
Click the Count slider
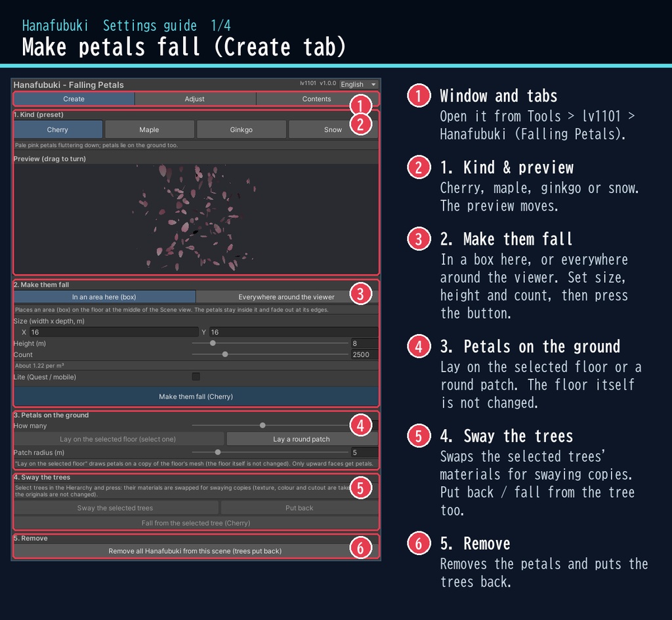[270, 354]
